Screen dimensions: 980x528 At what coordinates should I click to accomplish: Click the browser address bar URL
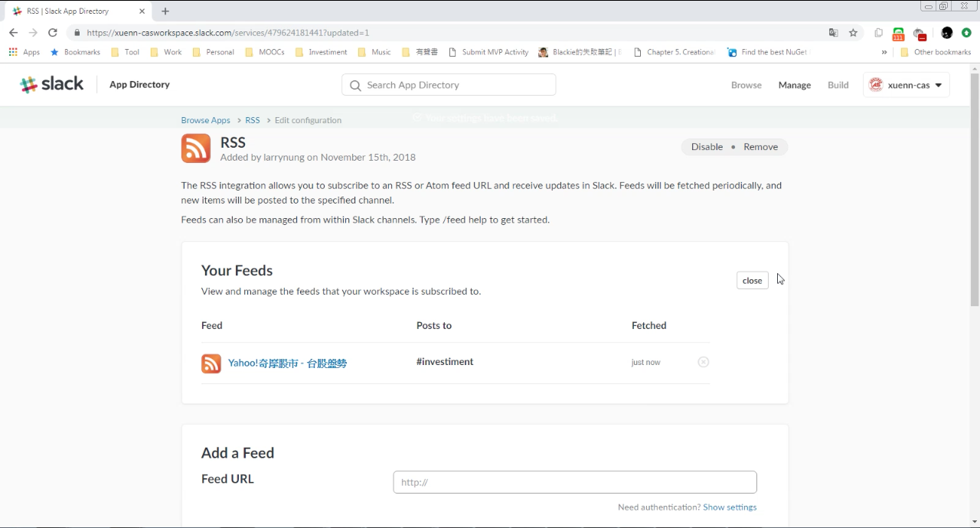pyautogui.click(x=228, y=33)
